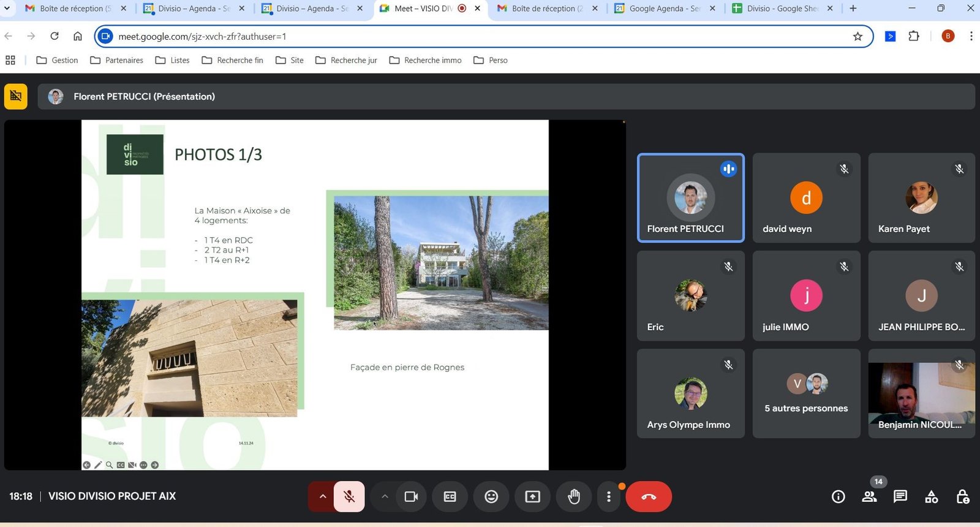Click the previous slide arrow in presentation
This screenshot has width=980, height=527.
tap(86, 465)
